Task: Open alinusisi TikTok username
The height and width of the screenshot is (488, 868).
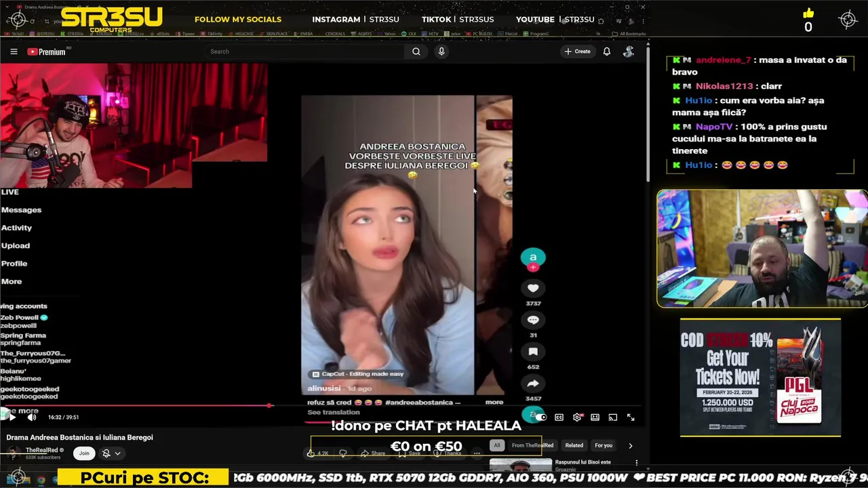Action: (323, 388)
